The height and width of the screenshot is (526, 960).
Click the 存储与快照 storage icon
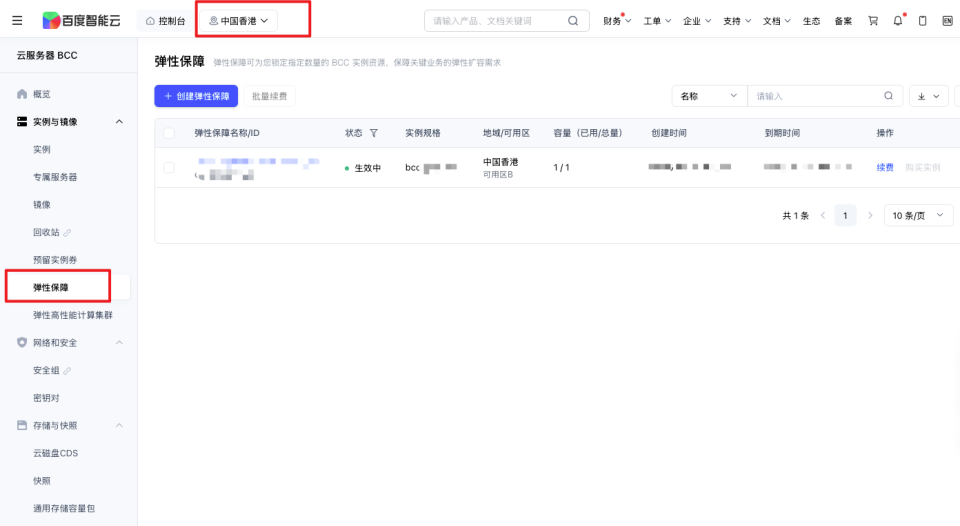22,425
